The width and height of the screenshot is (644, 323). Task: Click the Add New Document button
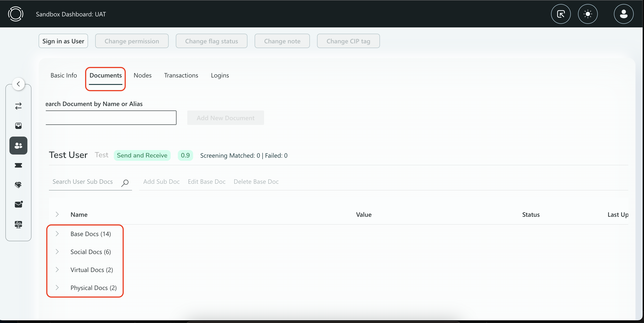tap(225, 118)
